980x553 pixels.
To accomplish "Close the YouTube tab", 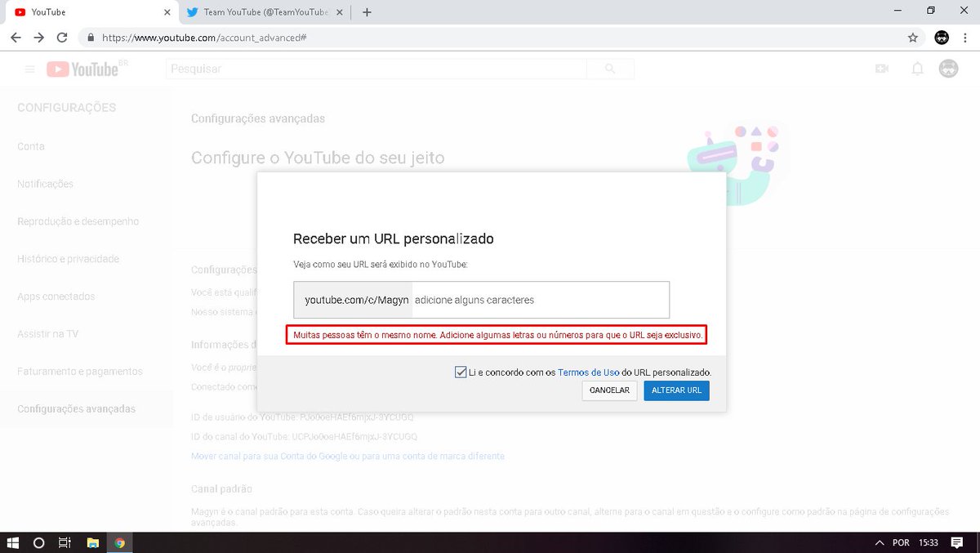I will (167, 12).
